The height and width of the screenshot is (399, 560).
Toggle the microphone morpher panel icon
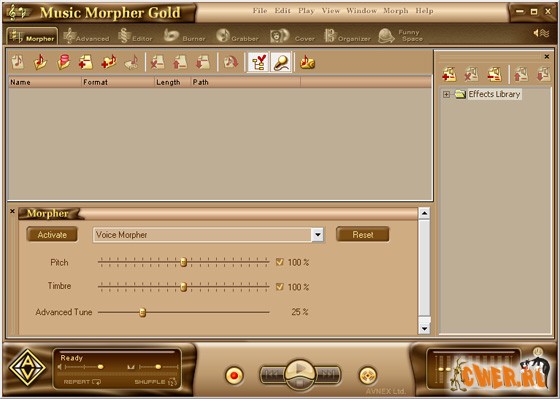tap(281, 63)
